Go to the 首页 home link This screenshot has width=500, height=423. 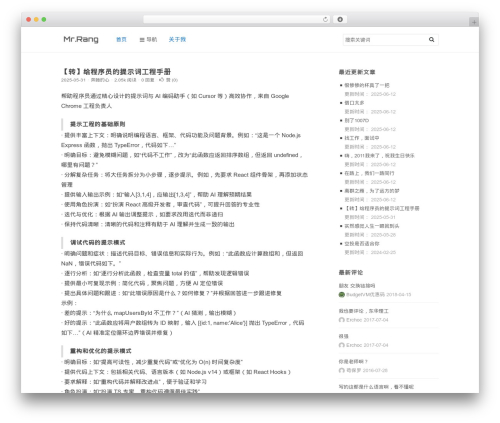121,40
